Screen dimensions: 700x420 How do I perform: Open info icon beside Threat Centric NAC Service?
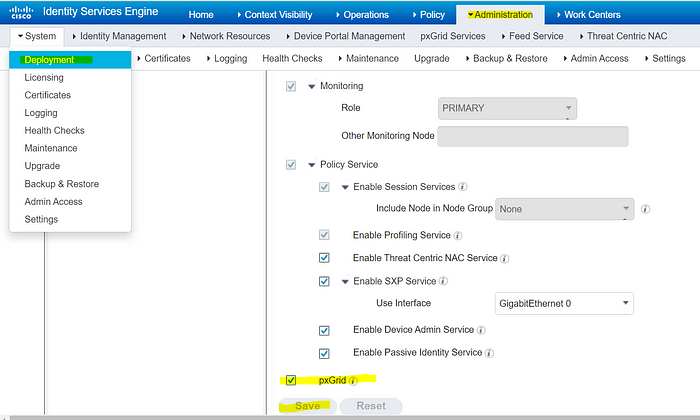click(x=504, y=258)
